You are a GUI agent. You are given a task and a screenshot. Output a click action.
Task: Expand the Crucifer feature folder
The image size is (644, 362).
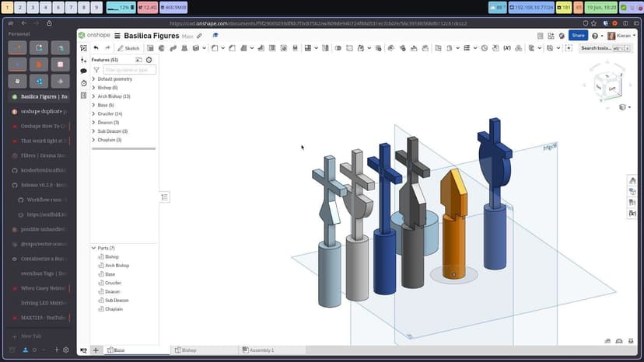pyautogui.click(x=93, y=113)
